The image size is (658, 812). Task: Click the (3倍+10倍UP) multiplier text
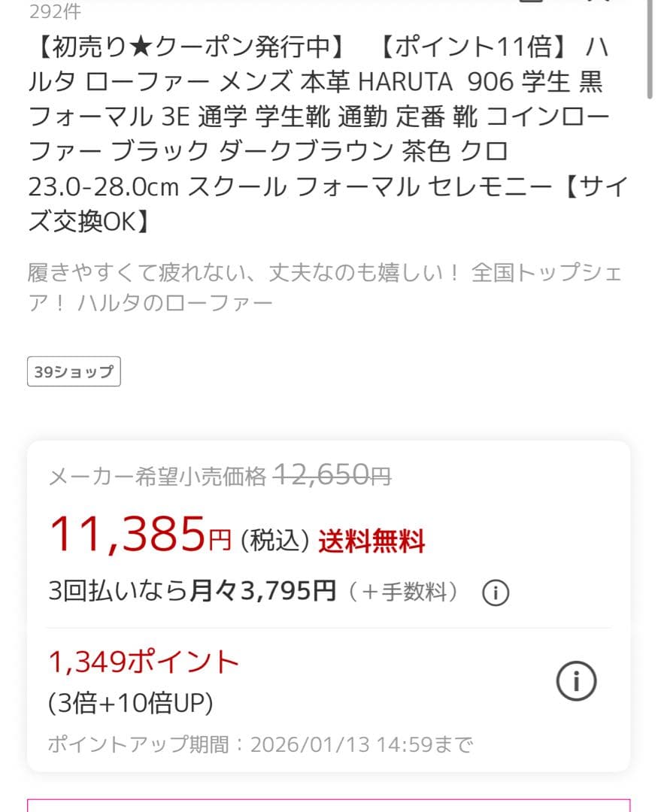[131, 704]
